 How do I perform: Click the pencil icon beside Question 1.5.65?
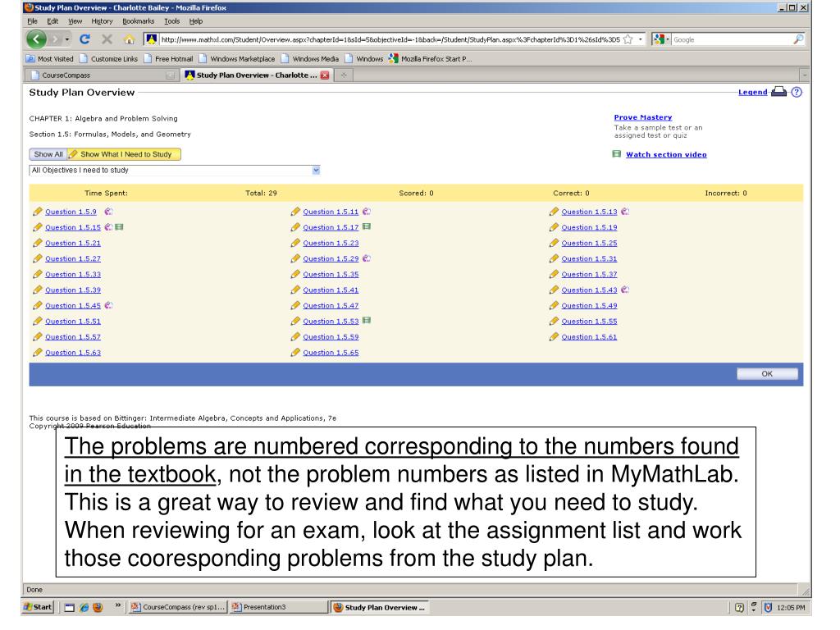(295, 353)
